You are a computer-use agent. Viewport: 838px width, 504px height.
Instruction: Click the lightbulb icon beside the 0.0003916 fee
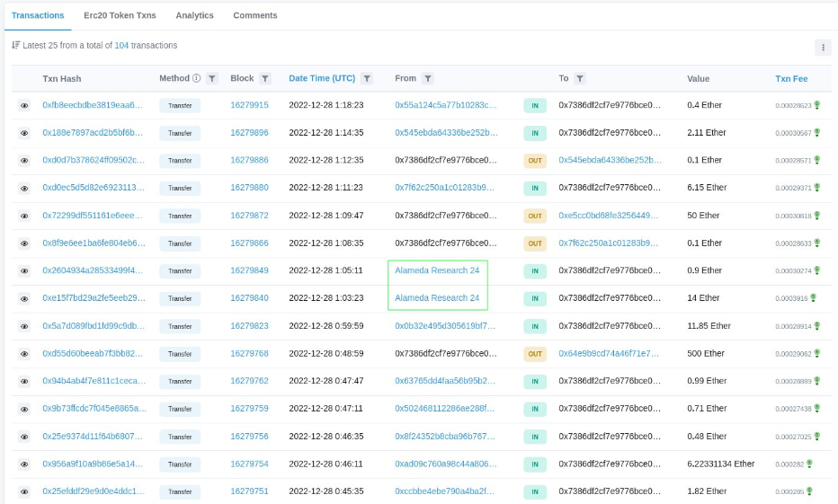click(813, 298)
